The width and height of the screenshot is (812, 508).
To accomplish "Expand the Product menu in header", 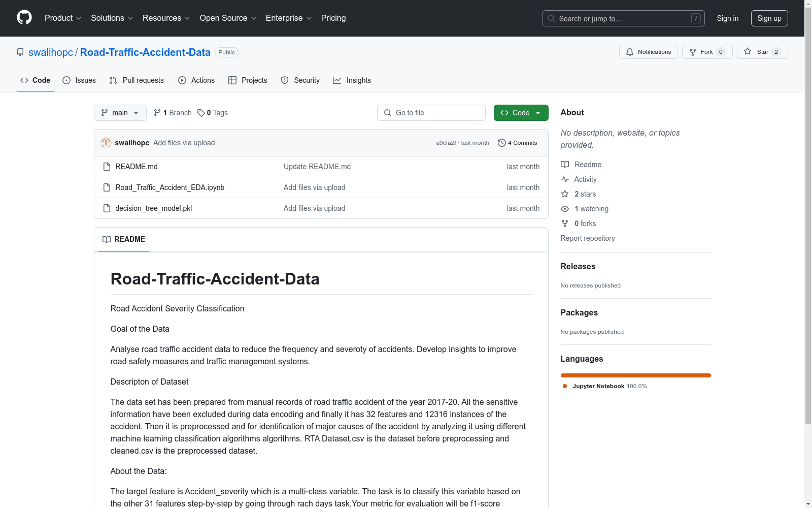I will 63,18.
